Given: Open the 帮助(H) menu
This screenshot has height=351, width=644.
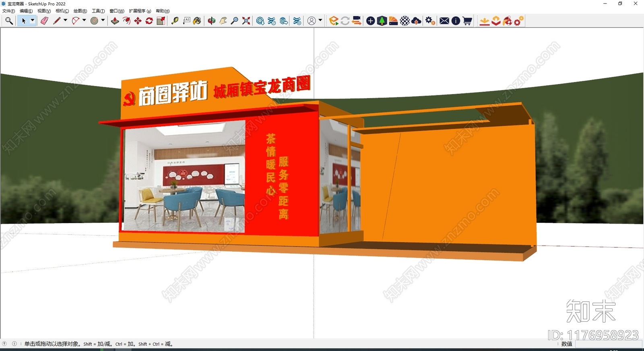Looking at the screenshot, I should pos(163,11).
